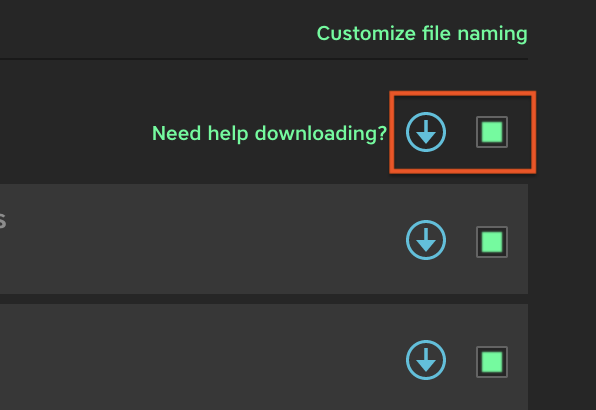Toggle file selection in the last row
The width and height of the screenshot is (596, 410).
click(492, 362)
